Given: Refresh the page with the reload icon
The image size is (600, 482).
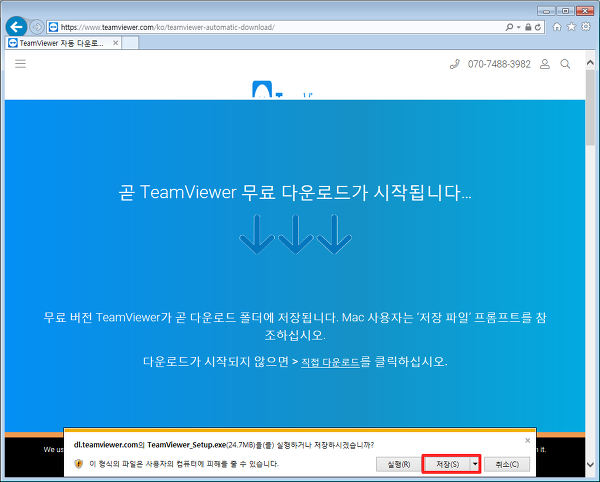Looking at the screenshot, I should (x=538, y=27).
